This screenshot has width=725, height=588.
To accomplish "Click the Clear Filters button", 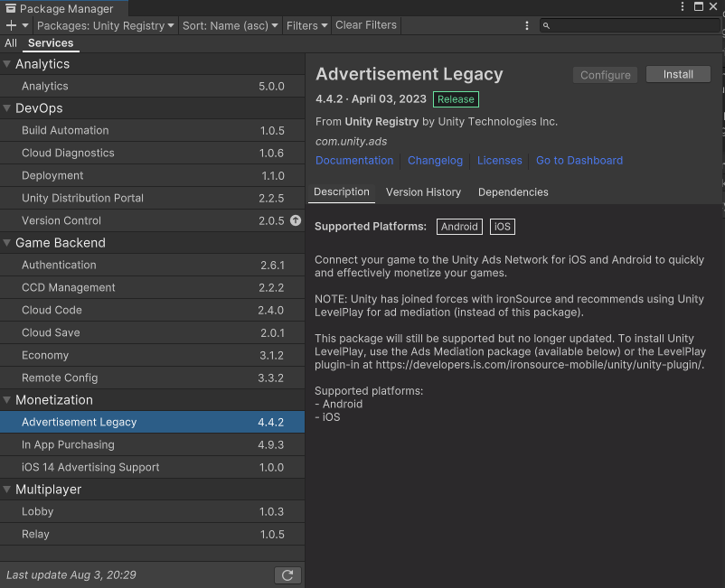I will click(x=366, y=25).
